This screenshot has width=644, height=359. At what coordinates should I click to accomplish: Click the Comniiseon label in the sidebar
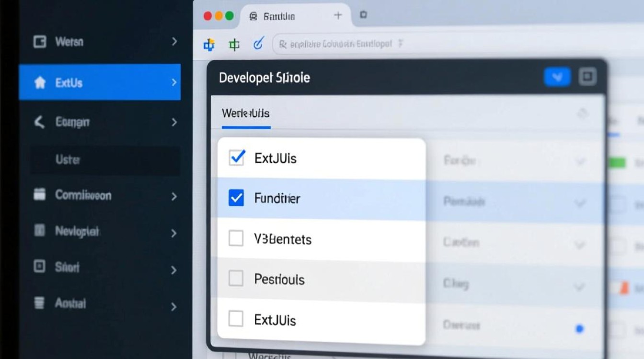(83, 195)
